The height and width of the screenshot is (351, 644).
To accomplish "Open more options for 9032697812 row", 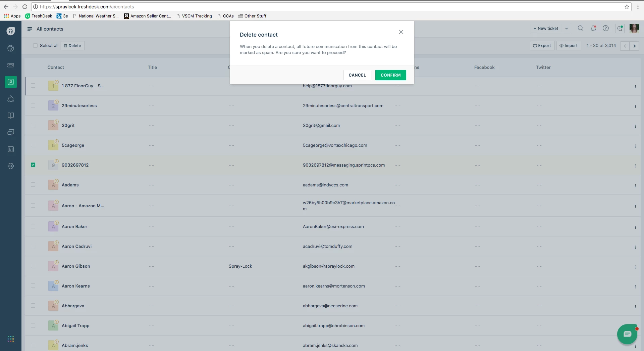I will pos(635,166).
